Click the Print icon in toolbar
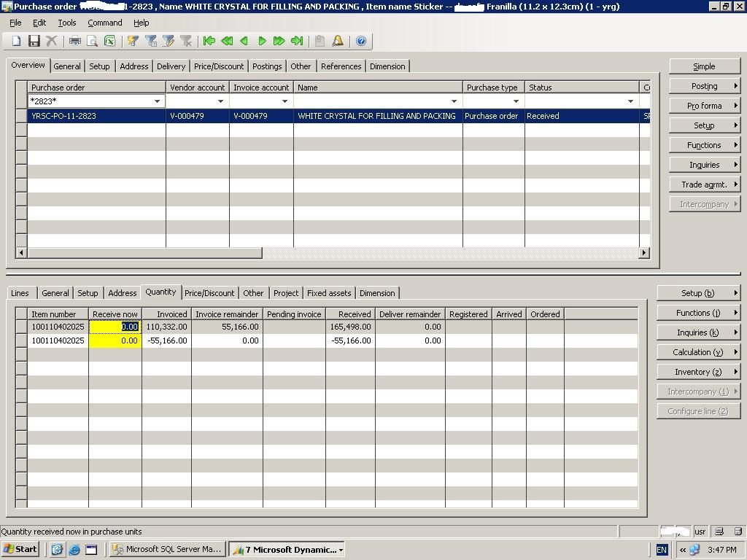This screenshot has width=747, height=560. point(75,41)
